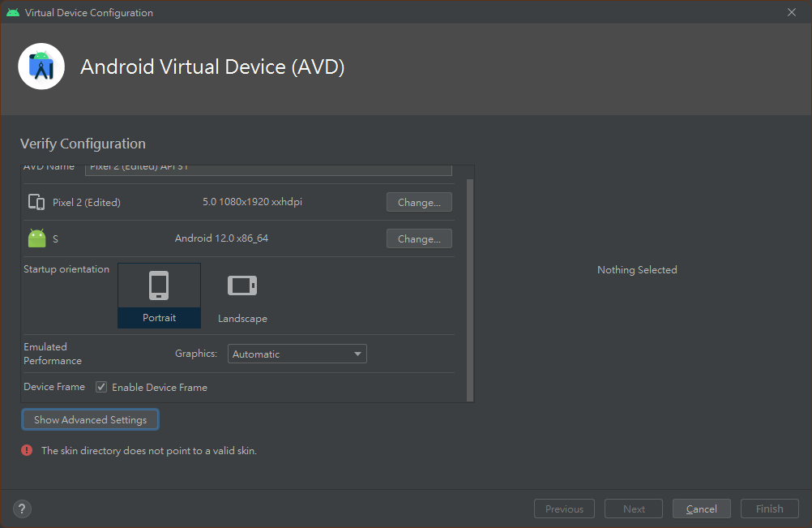
Task: Click the green Android system image icon
Action: pos(36,238)
